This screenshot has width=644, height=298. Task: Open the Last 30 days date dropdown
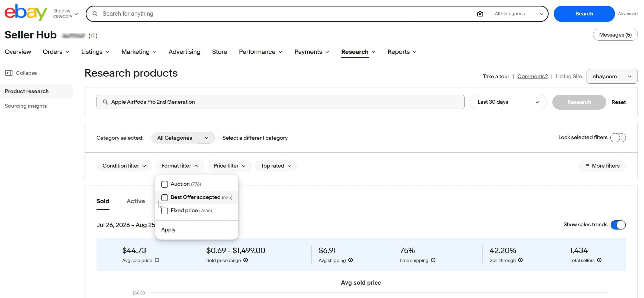[x=508, y=102]
